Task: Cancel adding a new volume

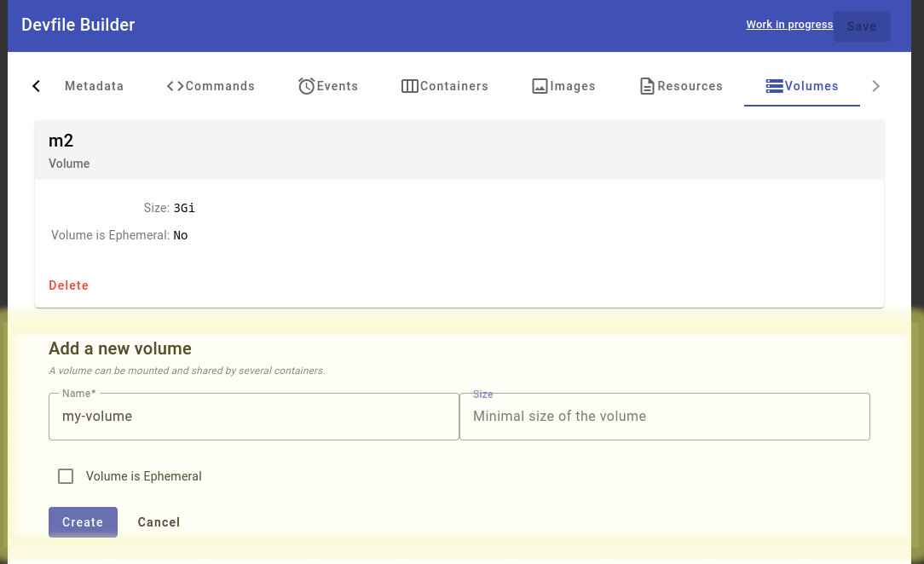Action: pyautogui.click(x=159, y=522)
